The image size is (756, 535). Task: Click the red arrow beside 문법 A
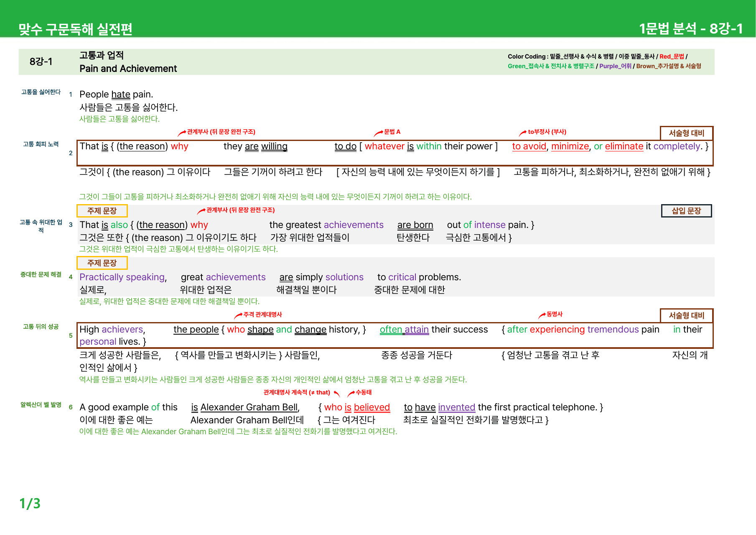pos(378,133)
